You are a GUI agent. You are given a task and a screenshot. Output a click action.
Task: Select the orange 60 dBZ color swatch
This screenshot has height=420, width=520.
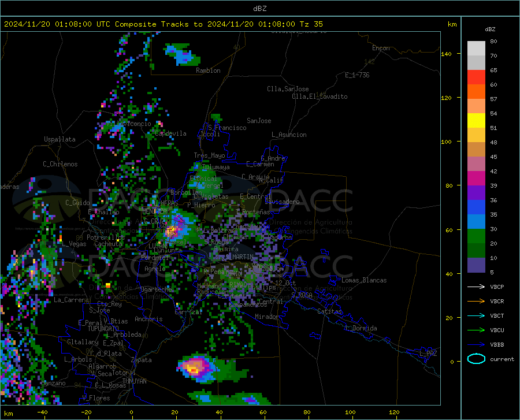tap(476, 92)
